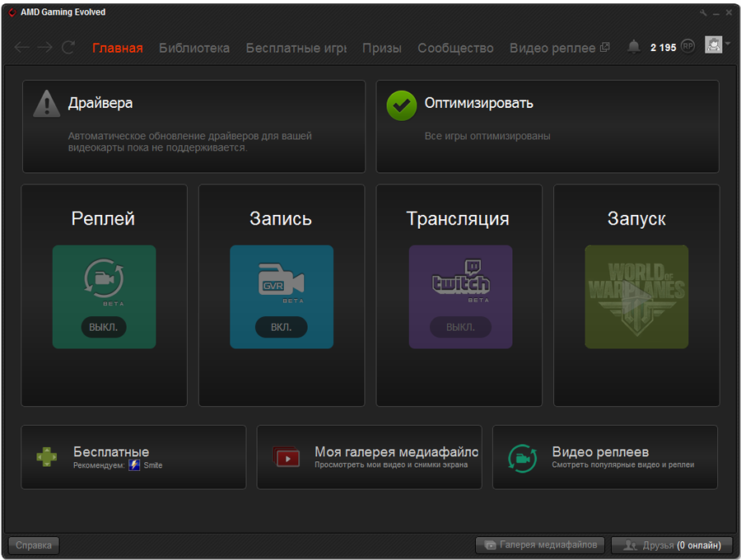This screenshot has height=560, width=741.
Task: Click the red media gallery play icon
Action: pyautogui.click(x=286, y=457)
